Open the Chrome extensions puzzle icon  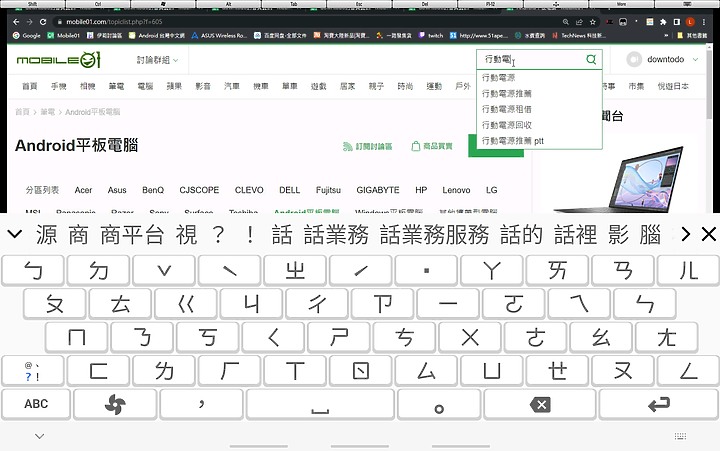coord(663,22)
